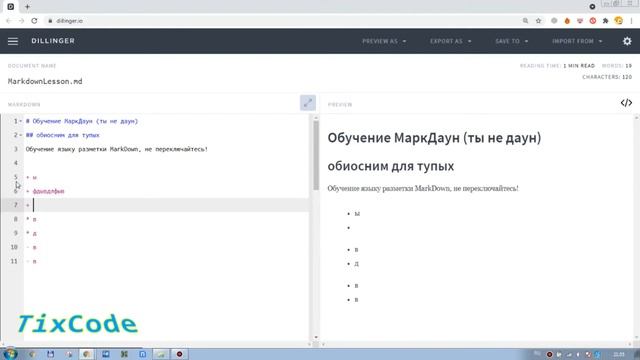Click the preview subheading 'обиосним для тупых'
The width and height of the screenshot is (640, 360).
(391, 166)
